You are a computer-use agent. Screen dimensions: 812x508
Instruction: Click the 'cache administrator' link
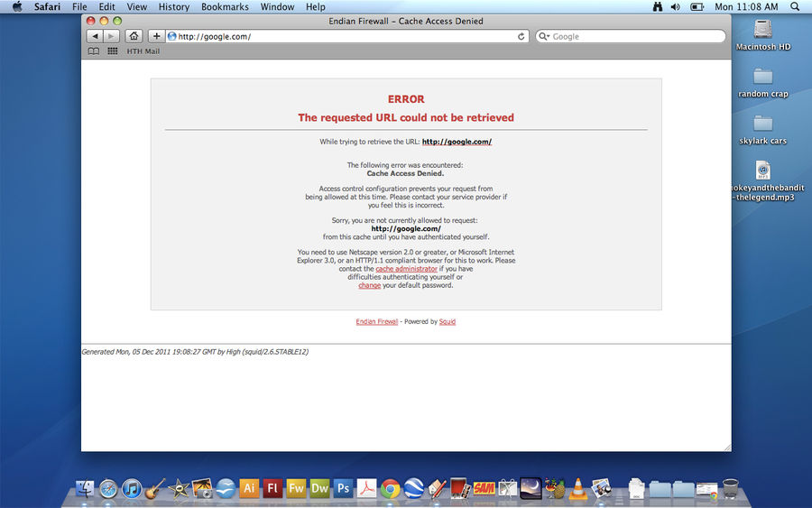[407, 269]
